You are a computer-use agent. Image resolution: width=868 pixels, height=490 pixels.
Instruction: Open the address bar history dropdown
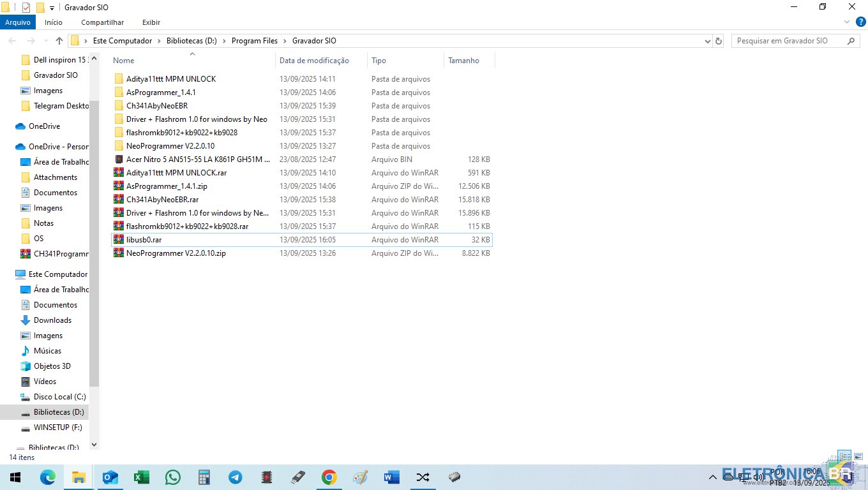pyautogui.click(x=707, y=41)
